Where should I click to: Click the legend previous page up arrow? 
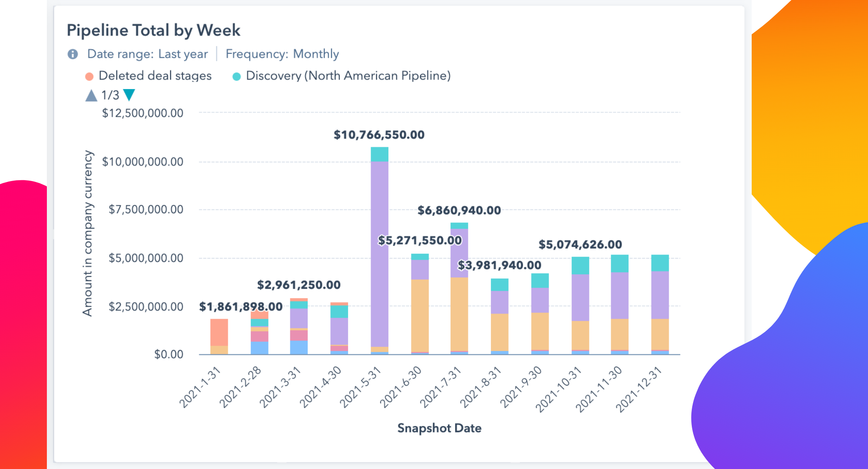91,96
